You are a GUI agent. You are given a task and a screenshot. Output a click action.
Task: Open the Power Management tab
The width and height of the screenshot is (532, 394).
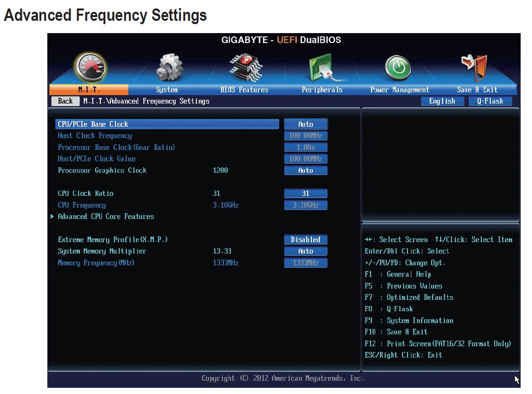[x=399, y=90]
